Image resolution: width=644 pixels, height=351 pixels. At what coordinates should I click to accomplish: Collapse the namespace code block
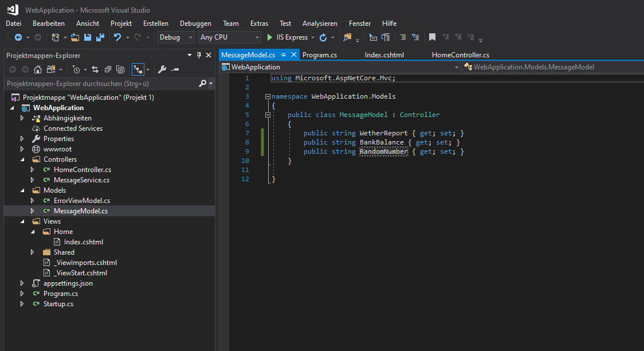click(268, 96)
